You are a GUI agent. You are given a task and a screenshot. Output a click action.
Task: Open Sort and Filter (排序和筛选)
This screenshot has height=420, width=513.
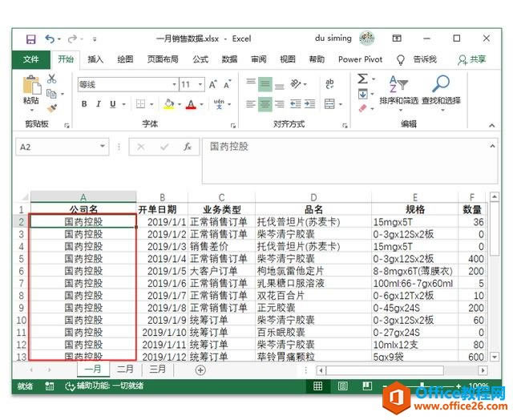click(399, 92)
